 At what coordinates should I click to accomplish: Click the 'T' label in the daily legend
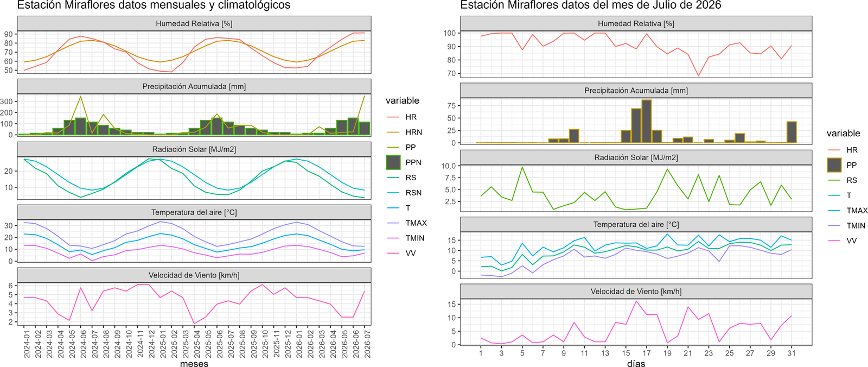point(849,195)
